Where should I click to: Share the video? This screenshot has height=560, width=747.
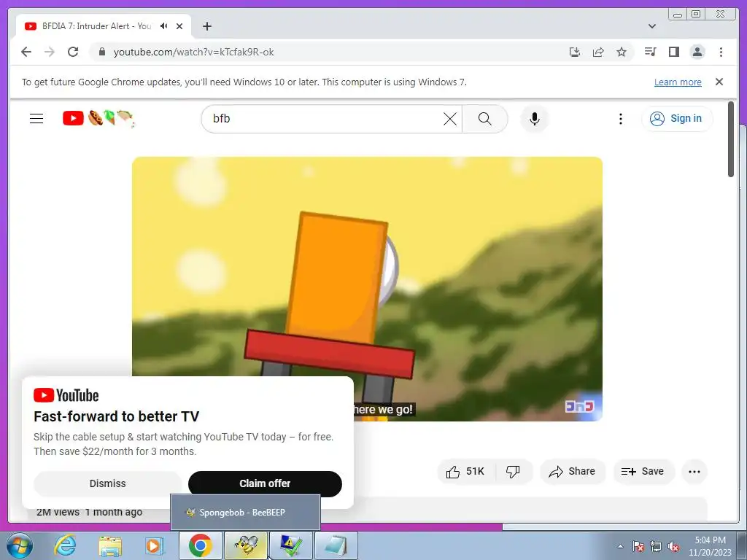pyautogui.click(x=572, y=472)
